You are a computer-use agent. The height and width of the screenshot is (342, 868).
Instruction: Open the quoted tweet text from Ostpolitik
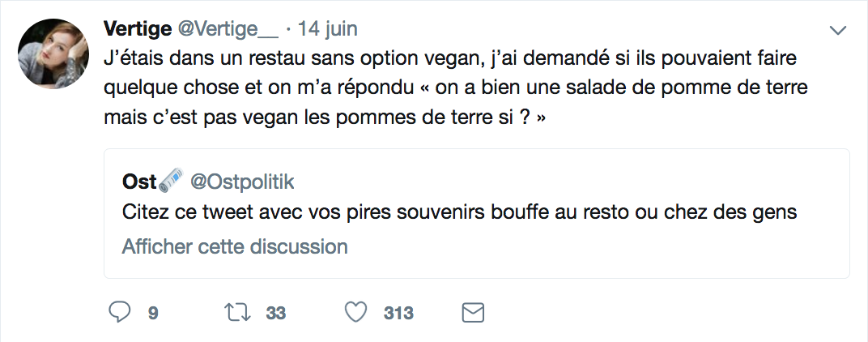(460, 213)
